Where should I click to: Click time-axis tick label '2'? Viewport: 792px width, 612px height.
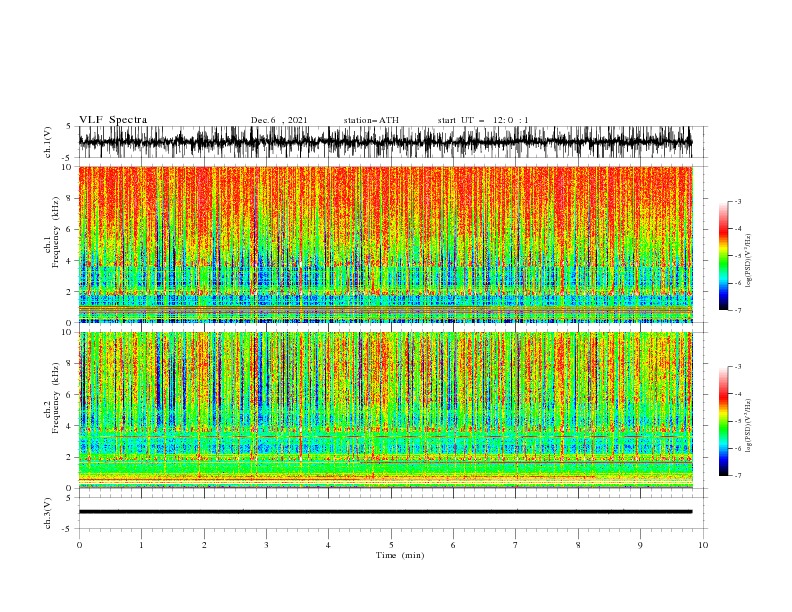[x=204, y=545]
